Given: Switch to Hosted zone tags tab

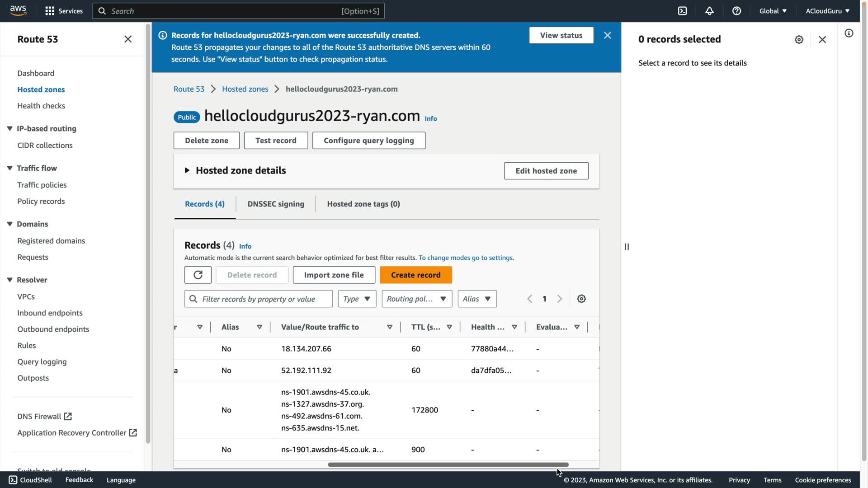Looking at the screenshot, I should click(363, 204).
